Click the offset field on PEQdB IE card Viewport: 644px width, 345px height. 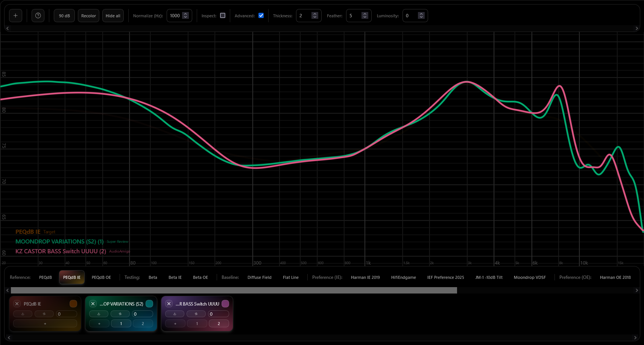click(67, 314)
